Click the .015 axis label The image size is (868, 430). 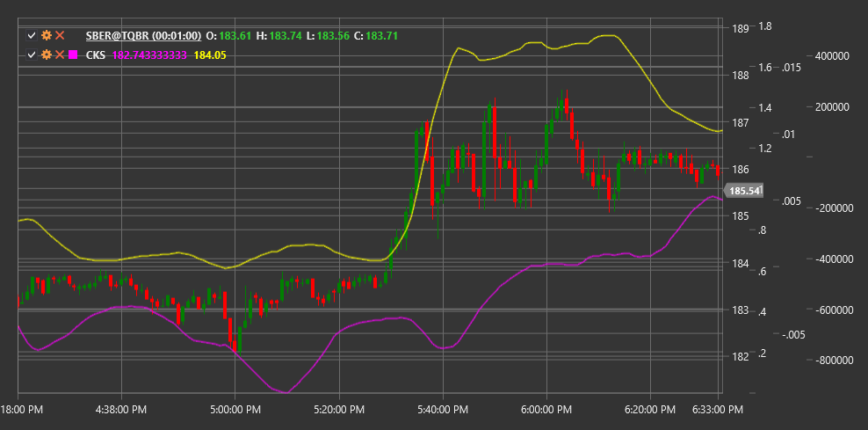pyautogui.click(x=791, y=68)
